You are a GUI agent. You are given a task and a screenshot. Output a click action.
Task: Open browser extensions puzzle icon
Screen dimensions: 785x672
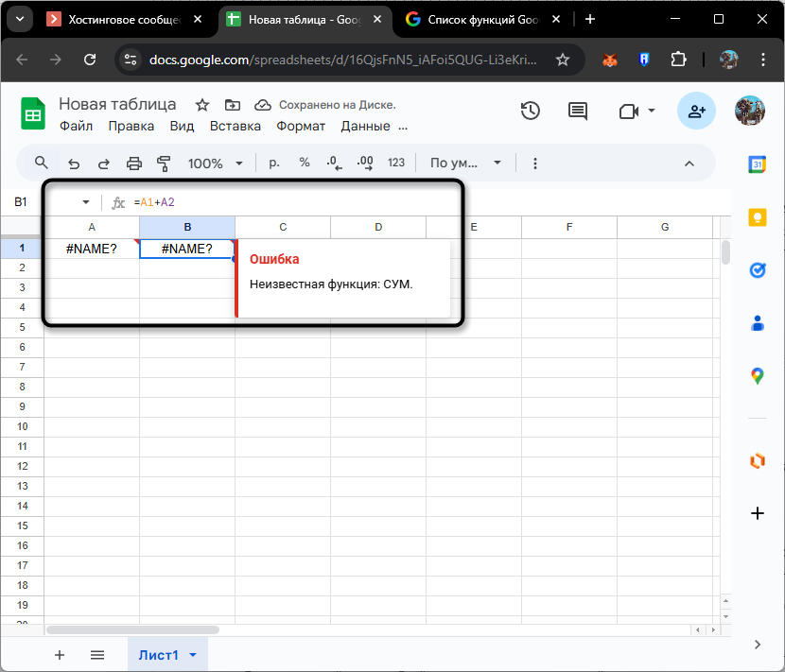(678, 60)
